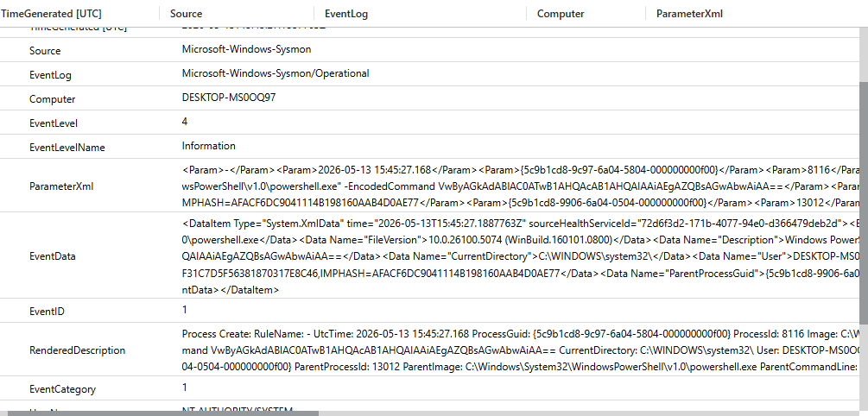Select the EventCategory value 1
Viewport: 868px width, 416px height.
[184, 388]
